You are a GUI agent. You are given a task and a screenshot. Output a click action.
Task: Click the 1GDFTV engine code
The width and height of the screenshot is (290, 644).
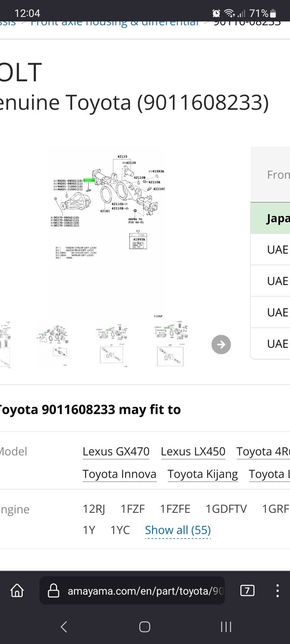point(226,509)
